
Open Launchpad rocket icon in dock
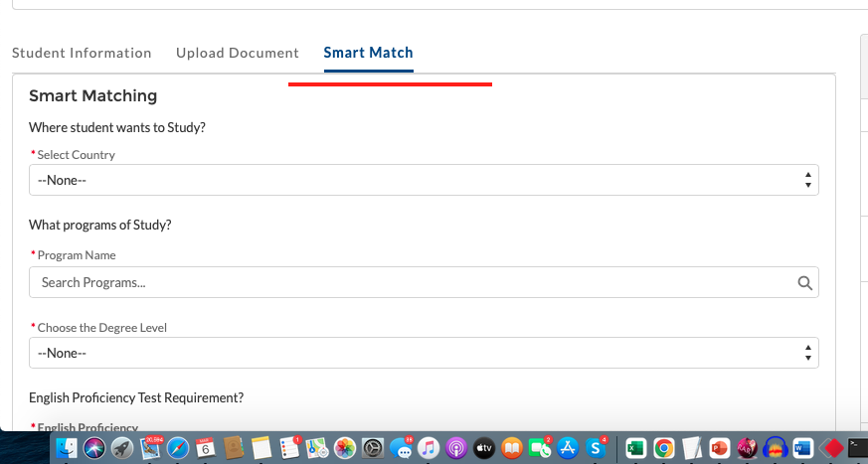point(122,448)
